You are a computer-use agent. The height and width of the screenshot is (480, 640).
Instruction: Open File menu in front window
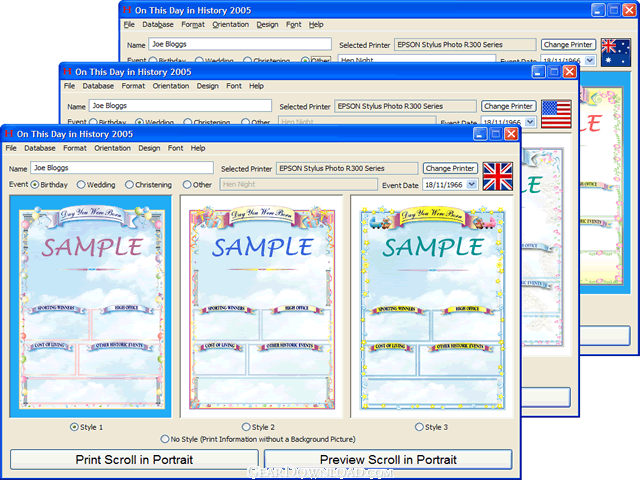click(x=11, y=148)
